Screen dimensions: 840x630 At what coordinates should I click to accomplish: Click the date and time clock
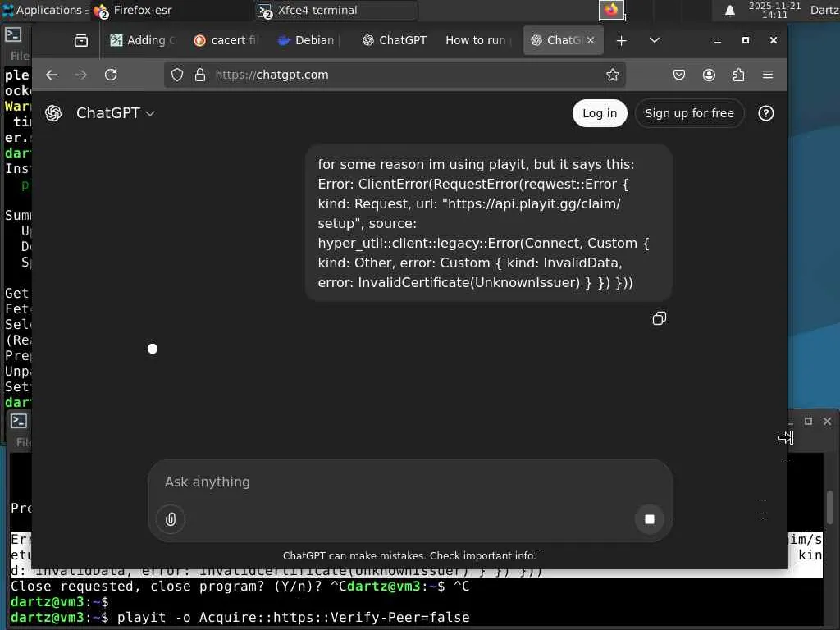click(774, 10)
